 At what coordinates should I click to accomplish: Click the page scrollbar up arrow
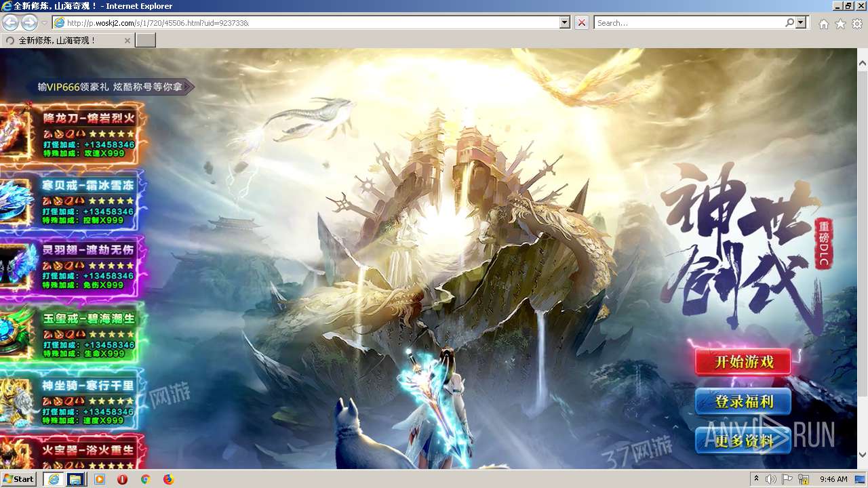(862, 63)
